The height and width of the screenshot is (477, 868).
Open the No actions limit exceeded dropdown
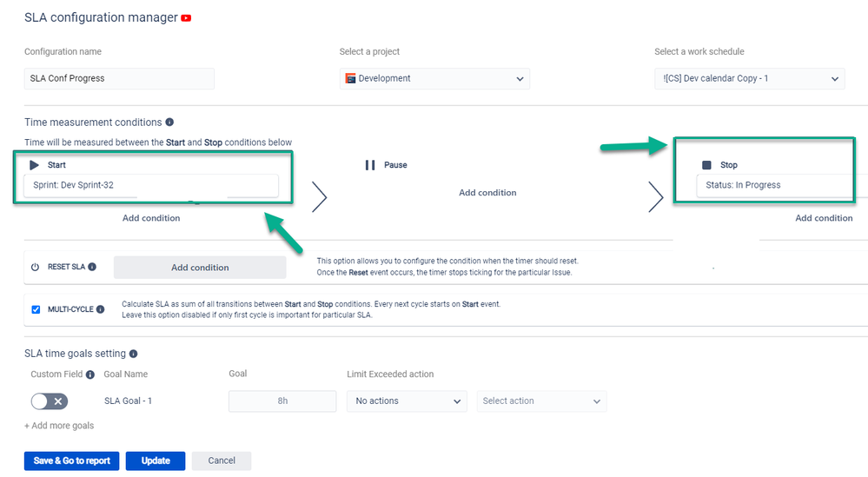pyautogui.click(x=407, y=401)
